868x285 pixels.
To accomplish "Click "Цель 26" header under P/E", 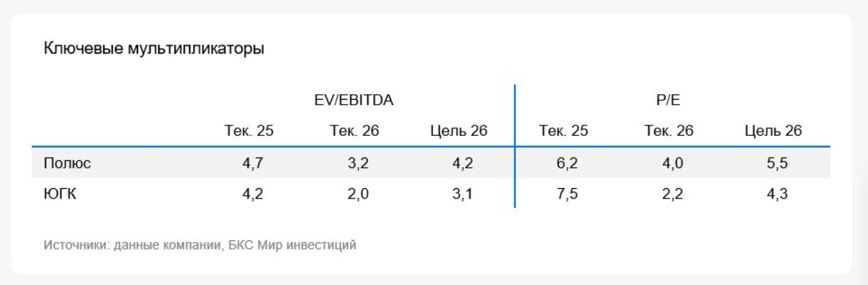I will pos(773,131).
